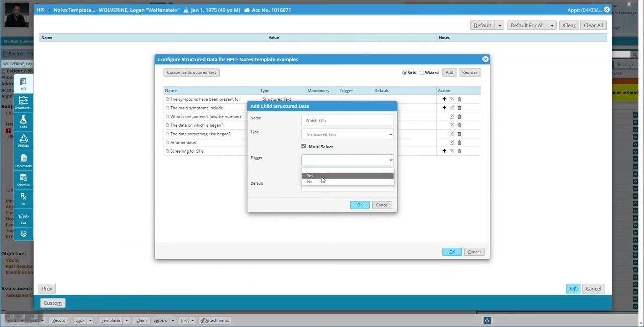Click Claim in the bottom toolbar
The height and width of the screenshot is (327, 644).
141,320
